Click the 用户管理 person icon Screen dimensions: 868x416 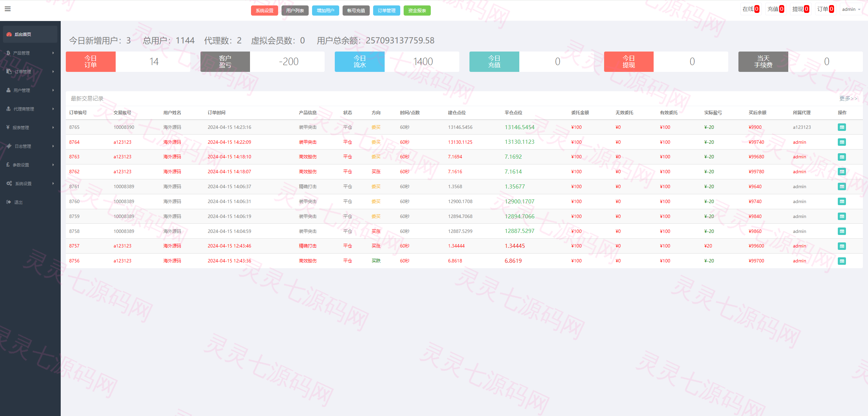tap(8, 90)
